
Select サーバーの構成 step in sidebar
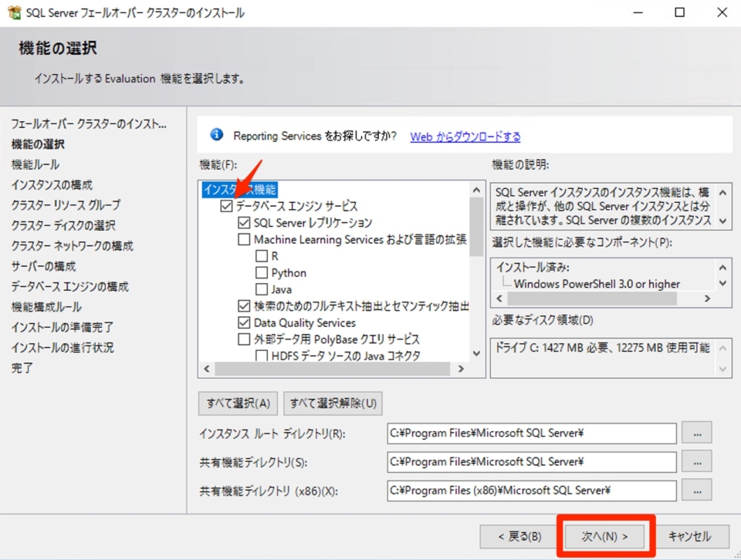pyautogui.click(x=43, y=266)
